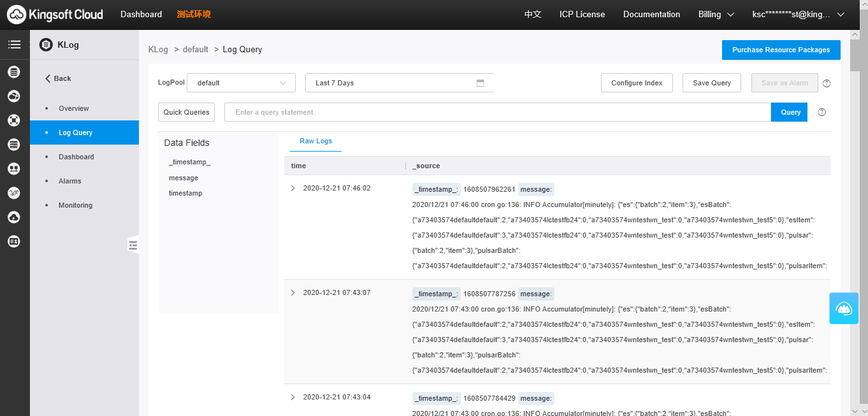The image size is (868, 416).
Task: Click the help icon beside Save as Alarm
Action: coord(827,83)
